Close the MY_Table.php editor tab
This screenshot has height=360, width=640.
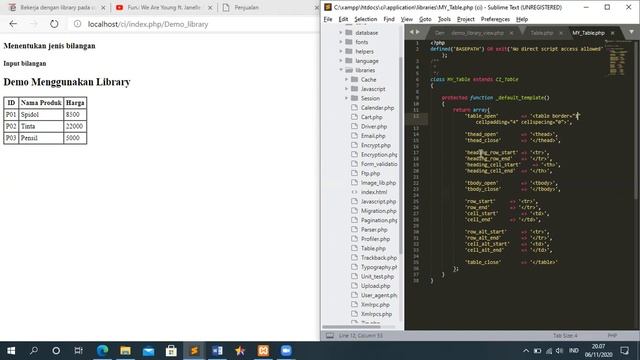[612, 33]
